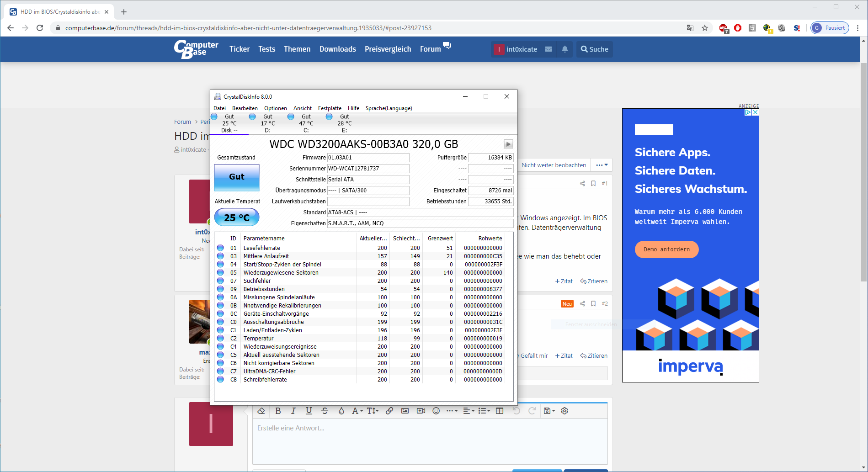Bookmark post #2
Viewport: 868px width, 472px height.
pos(593,303)
